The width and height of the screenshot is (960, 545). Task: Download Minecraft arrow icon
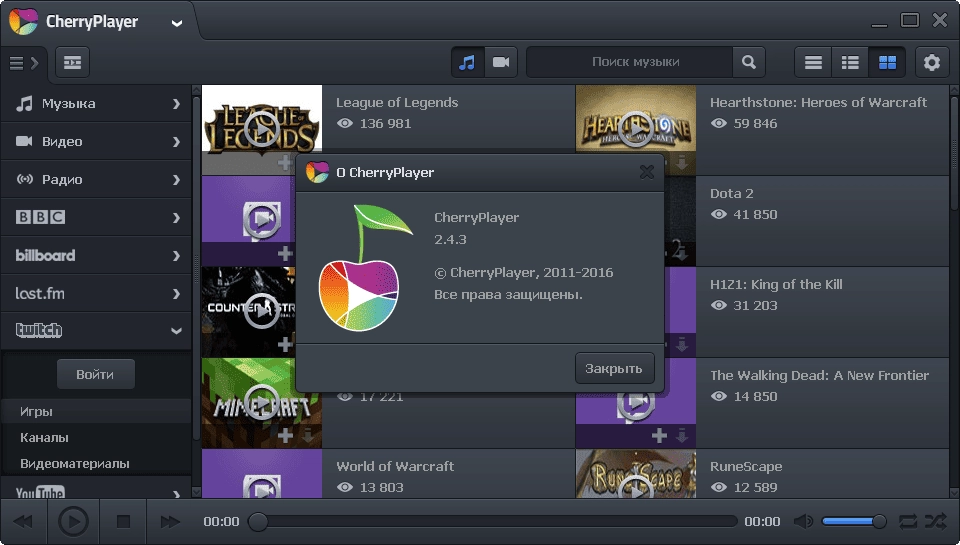click(x=307, y=435)
